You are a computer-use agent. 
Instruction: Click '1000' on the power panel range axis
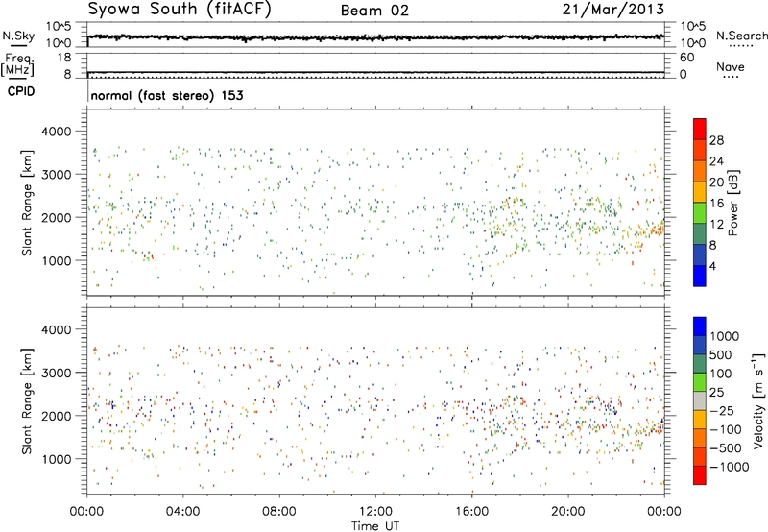pyautogui.click(x=57, y=260)
